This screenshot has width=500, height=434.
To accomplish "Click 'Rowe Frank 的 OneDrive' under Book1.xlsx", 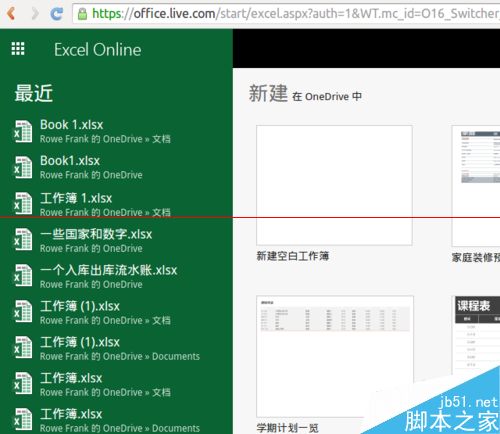I will [x=91, y=175].
